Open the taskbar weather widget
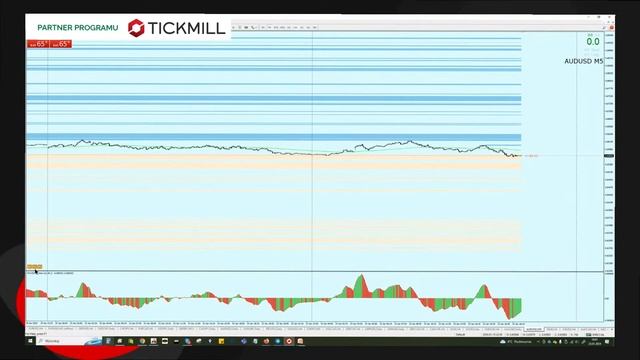This screenshot has height=360, width=640. tap(516, 342)
